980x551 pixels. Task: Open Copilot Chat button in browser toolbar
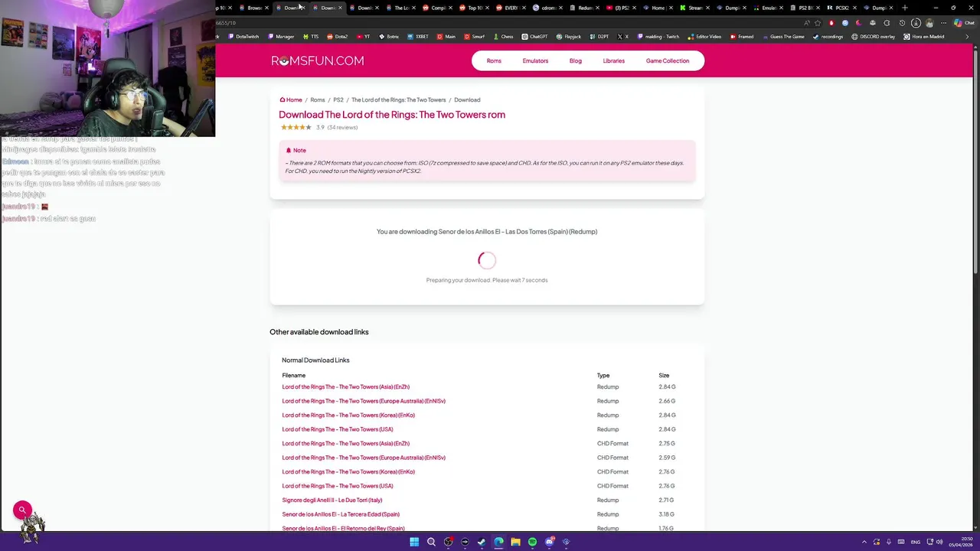point(964,23)
